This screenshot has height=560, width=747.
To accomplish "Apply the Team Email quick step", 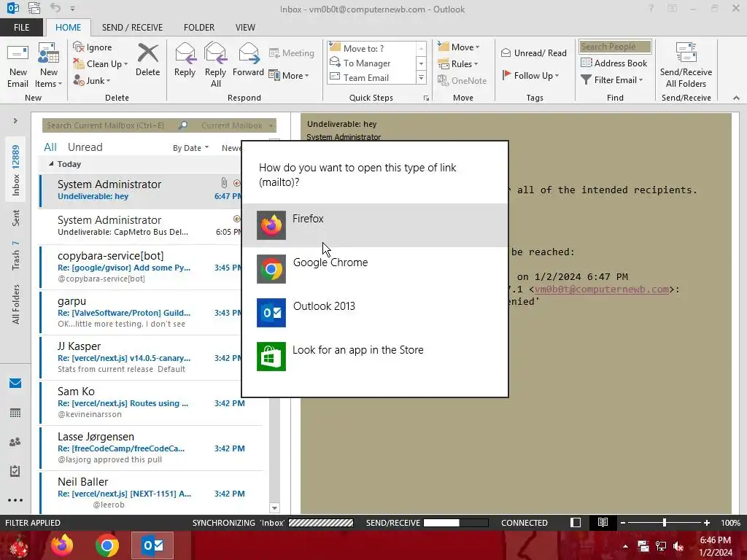I will (371, 77).
